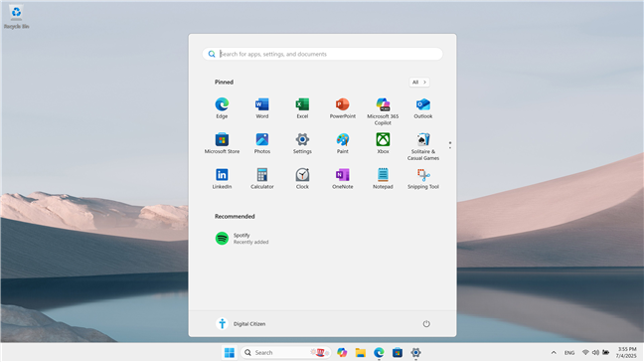Open Microsoft Store from the taskbar
The height and width of the screenshot is (362, 644).
[x=398, y=352]
